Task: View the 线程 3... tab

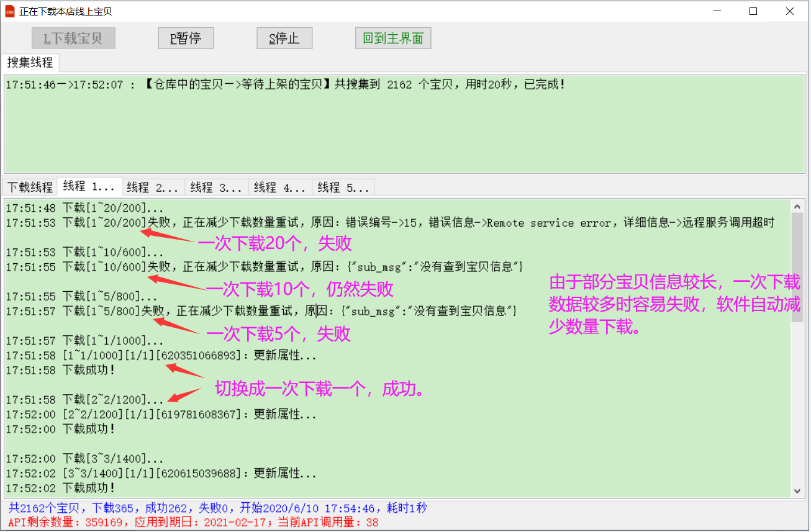Action: (x=217, y=187)
